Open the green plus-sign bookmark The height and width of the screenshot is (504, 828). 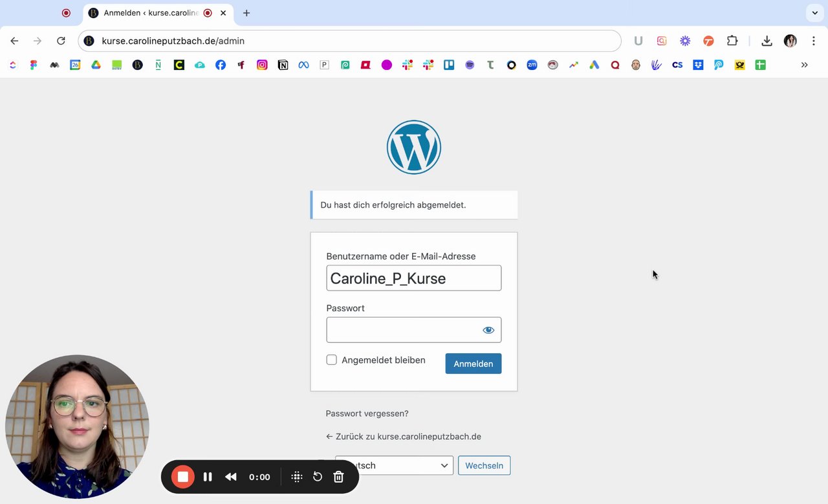[x=760, y=65]
